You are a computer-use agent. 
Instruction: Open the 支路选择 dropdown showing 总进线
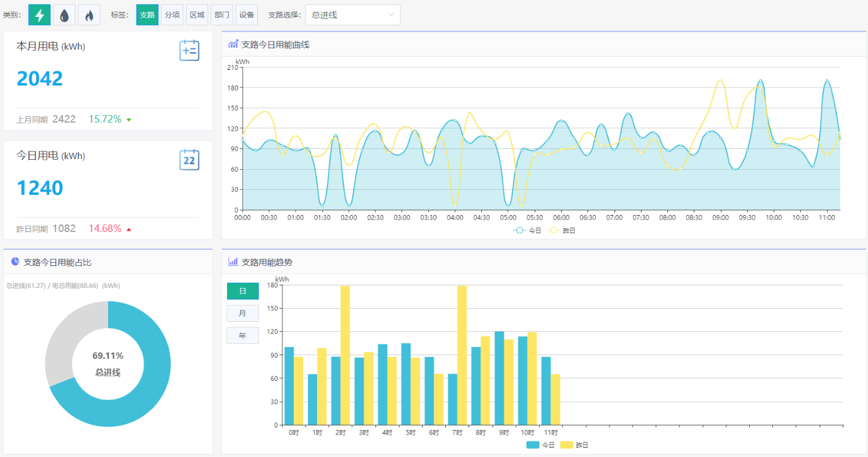(x=352, y=15)
